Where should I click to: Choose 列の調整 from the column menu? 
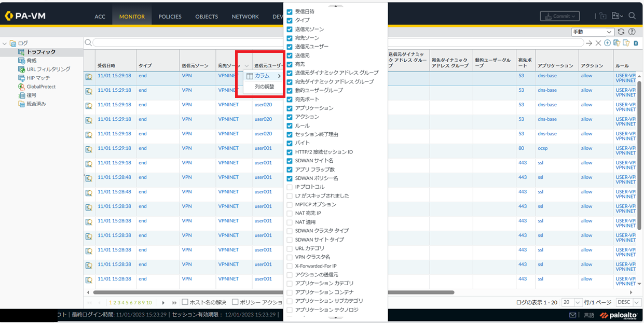264,87
